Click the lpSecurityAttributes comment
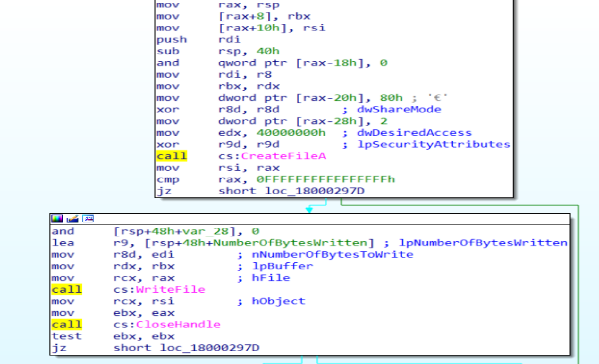The height and width of the screenshot is (364, 599). click(x=434, y=145)
